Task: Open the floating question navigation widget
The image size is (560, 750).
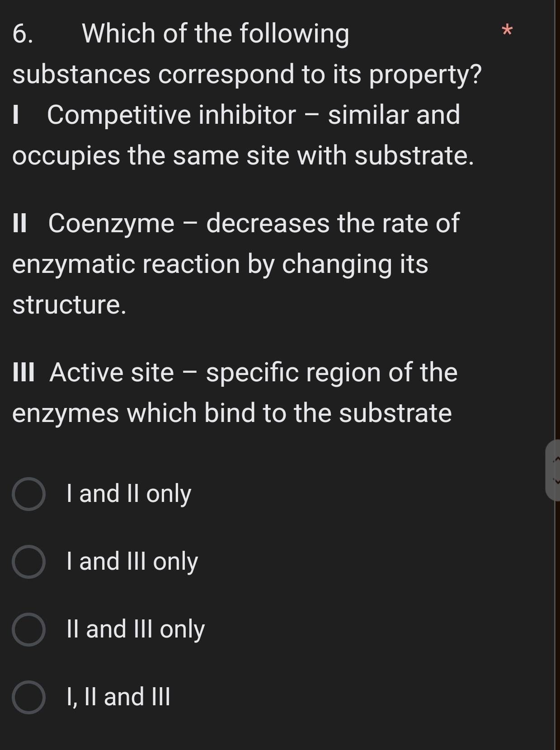Action: (x=556, y=470)
